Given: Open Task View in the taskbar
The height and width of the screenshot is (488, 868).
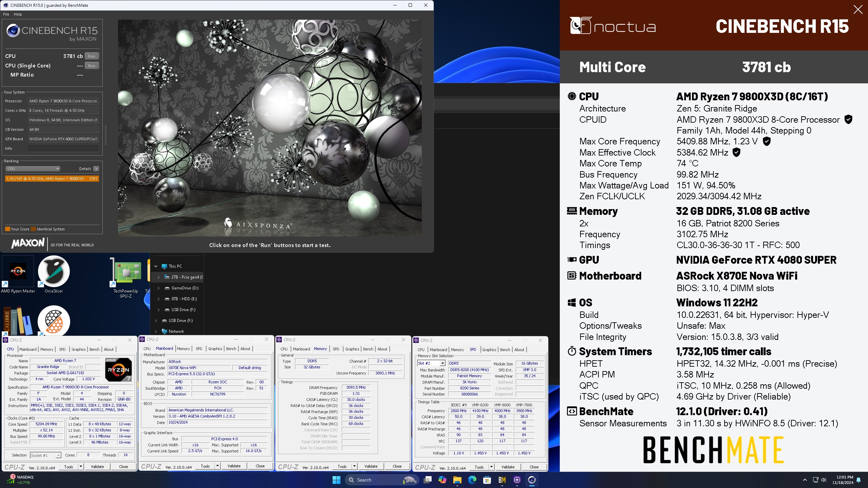Looking at the screenshot, I should point(428,480).
